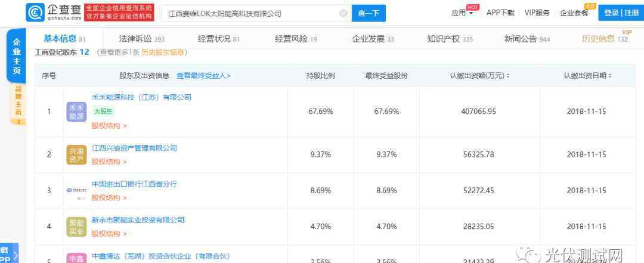Switch to 经营风险 tab

(296, 39)
